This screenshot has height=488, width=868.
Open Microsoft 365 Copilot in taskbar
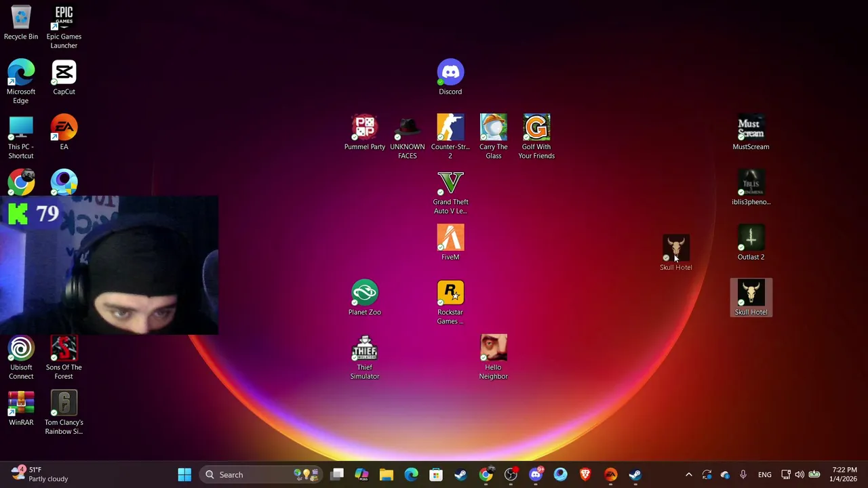[361, 474]
